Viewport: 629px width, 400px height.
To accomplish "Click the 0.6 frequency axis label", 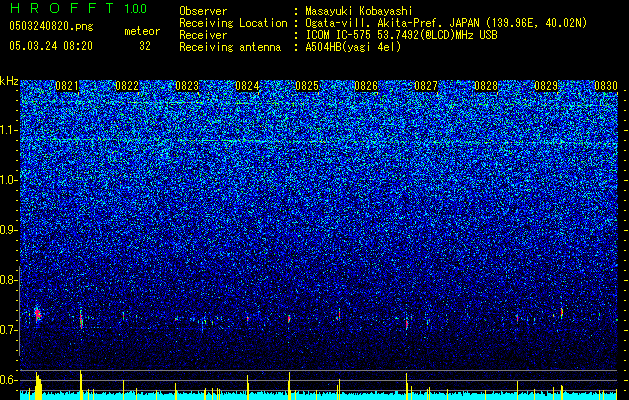I will [7, 380].
